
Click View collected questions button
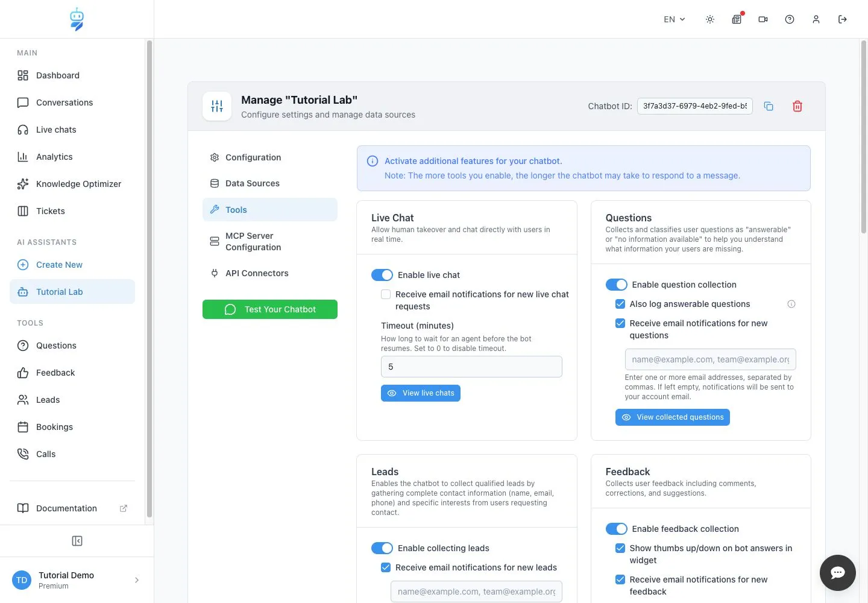[x=673, y=417]
